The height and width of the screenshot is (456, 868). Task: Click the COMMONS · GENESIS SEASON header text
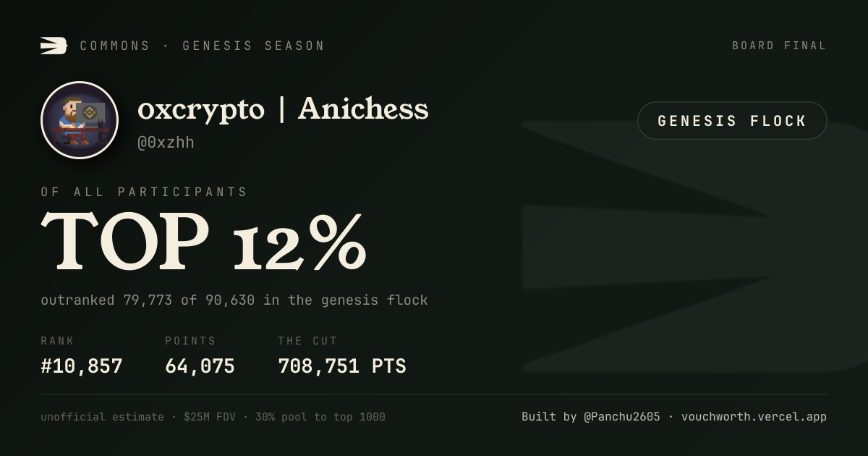pos(202,46)
